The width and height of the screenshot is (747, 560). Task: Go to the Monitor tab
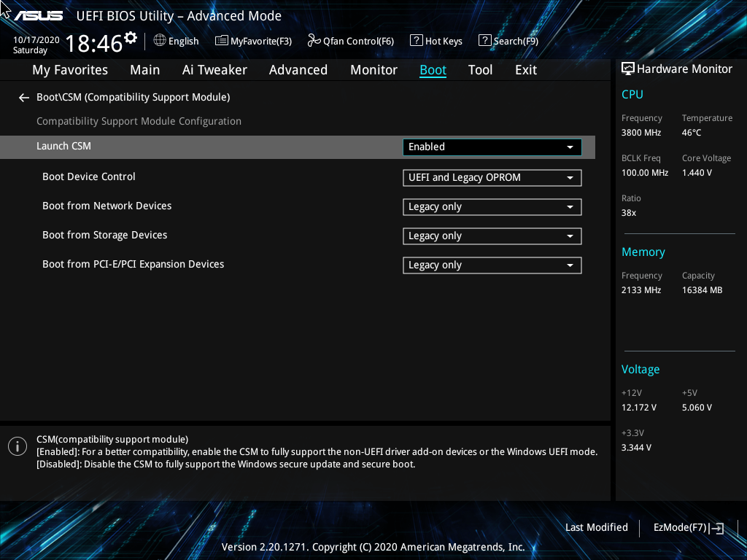pyautogui.click(x=373, y=70)
